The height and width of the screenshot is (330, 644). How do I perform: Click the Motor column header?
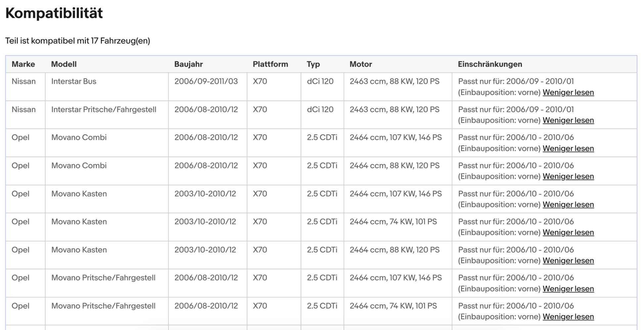click(361, 64)
